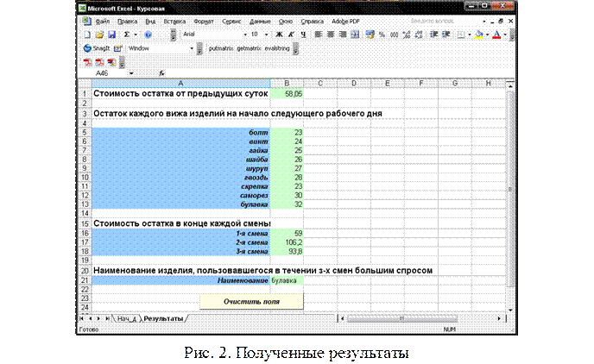Click the Fill Color bucket icon
The width and height of the screenshot is (594, 364).
click(x=479, y=35)
